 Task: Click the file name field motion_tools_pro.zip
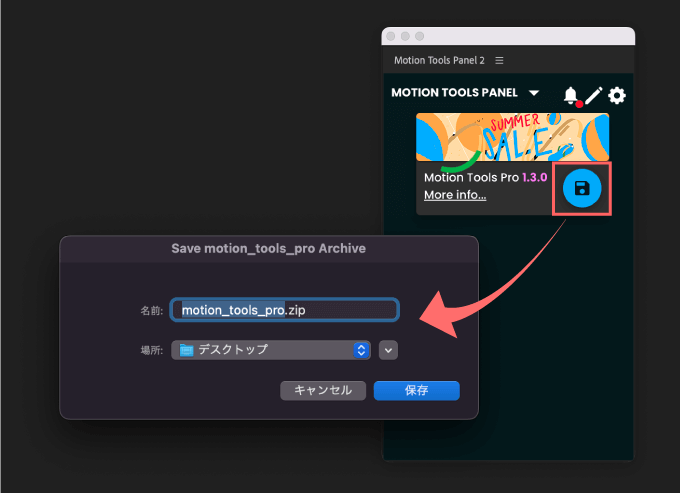[284, 310]
